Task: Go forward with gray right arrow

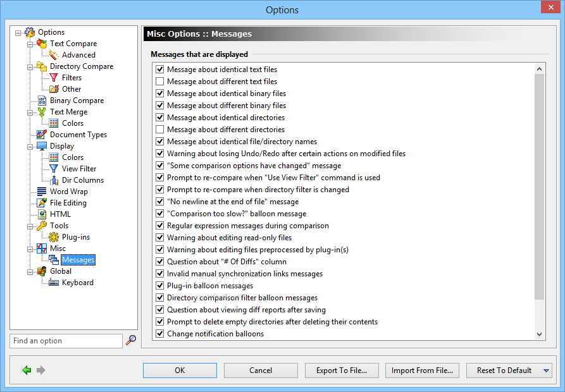Action: click(41, 370)
